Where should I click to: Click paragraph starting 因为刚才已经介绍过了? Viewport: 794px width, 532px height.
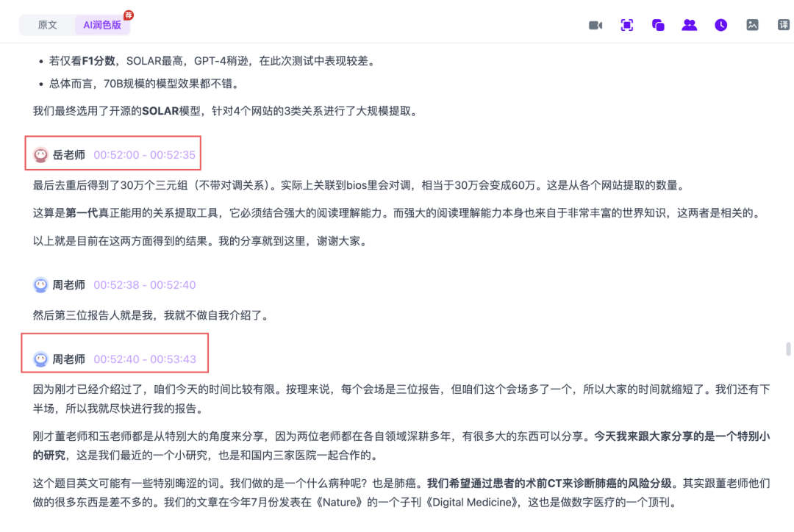pos(401,399)
